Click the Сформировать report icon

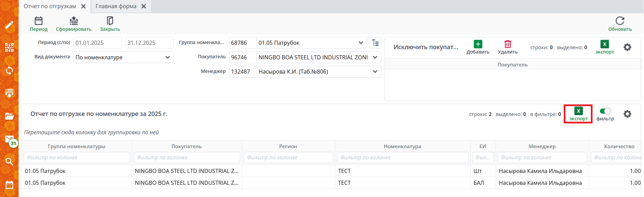[73, 21]
